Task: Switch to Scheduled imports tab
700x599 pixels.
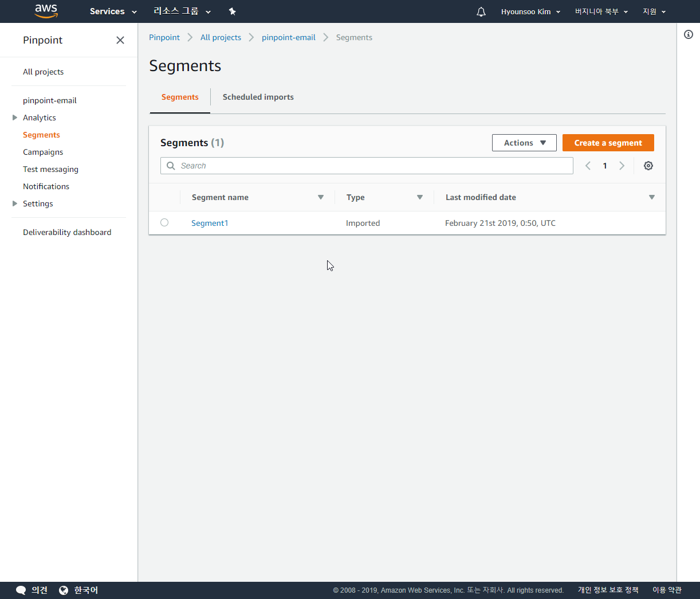Action: click(258, 97)
